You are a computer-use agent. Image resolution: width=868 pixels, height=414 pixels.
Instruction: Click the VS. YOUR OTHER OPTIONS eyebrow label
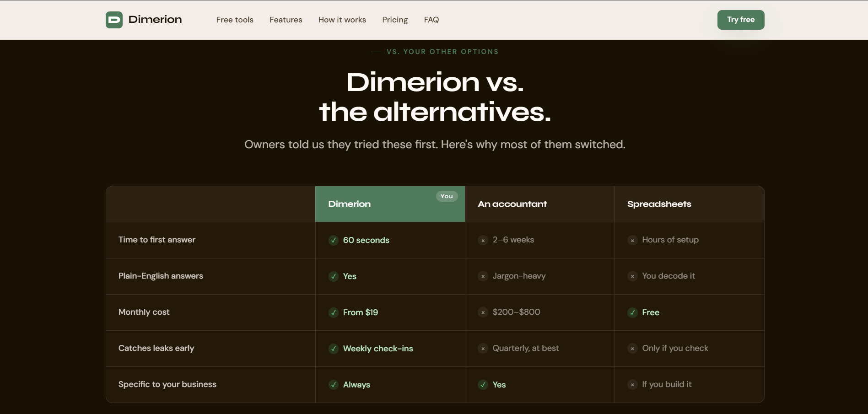(x=442, y=52)
